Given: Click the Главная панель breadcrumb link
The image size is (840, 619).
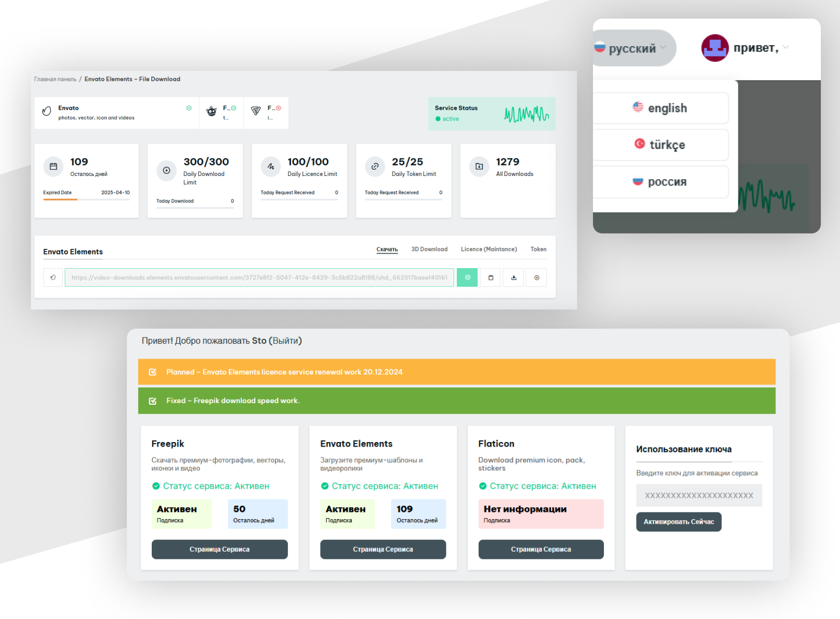Looking at the screenshot, I should point(55,79).
